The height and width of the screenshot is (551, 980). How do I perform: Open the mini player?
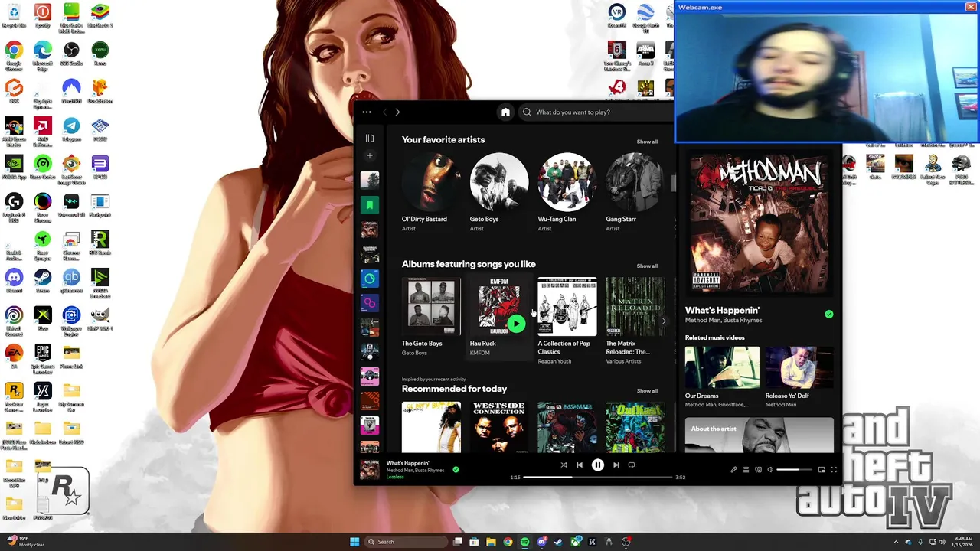coord(822,470)
